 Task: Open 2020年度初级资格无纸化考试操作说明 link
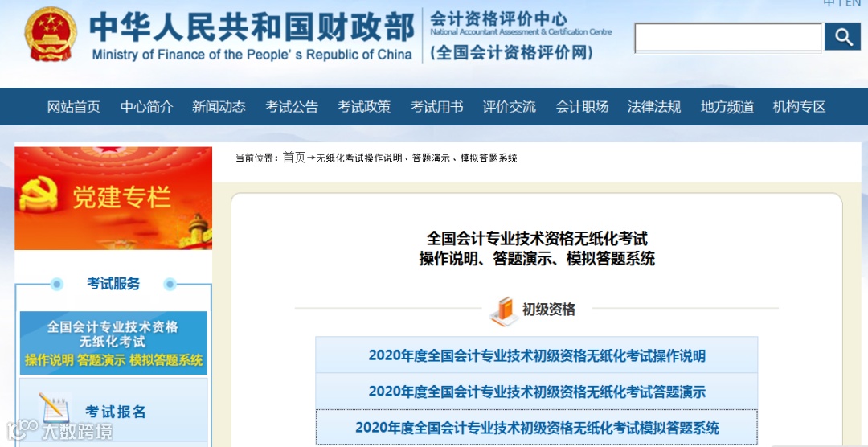click(537, 355)
